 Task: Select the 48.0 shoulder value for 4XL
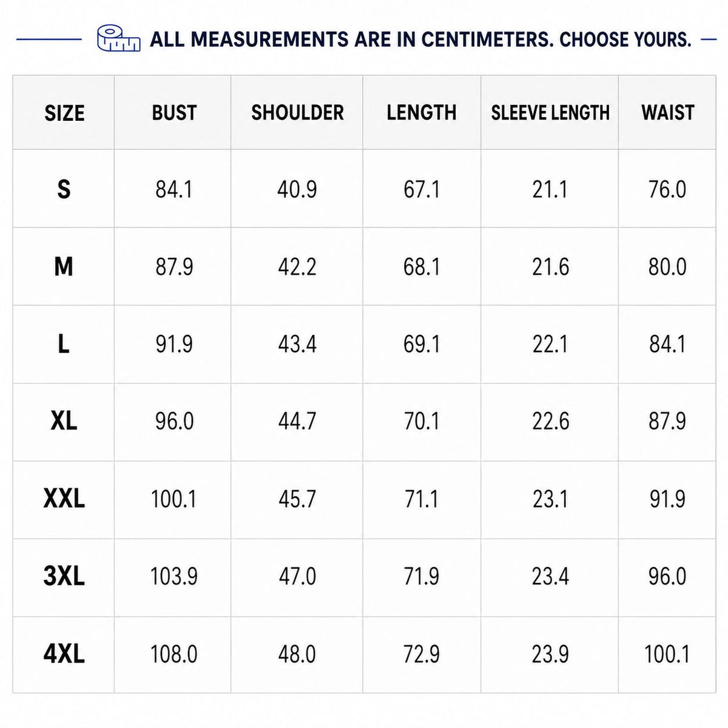[x=297, y=654]
